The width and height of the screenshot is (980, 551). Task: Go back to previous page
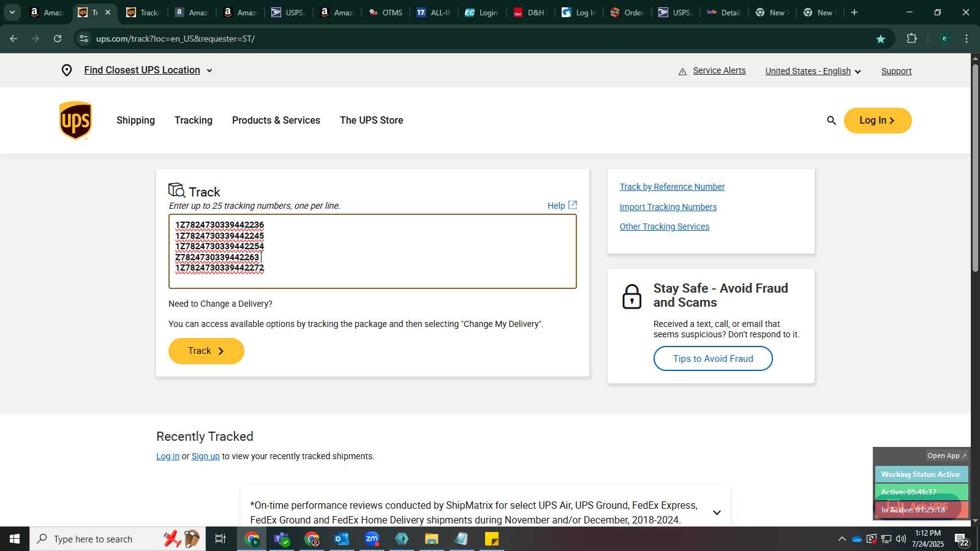[13, 39]
